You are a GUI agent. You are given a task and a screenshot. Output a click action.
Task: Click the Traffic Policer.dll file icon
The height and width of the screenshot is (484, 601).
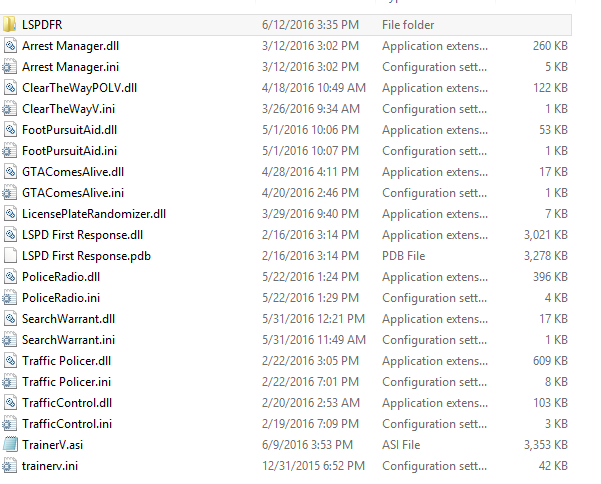tap(10, 361)
